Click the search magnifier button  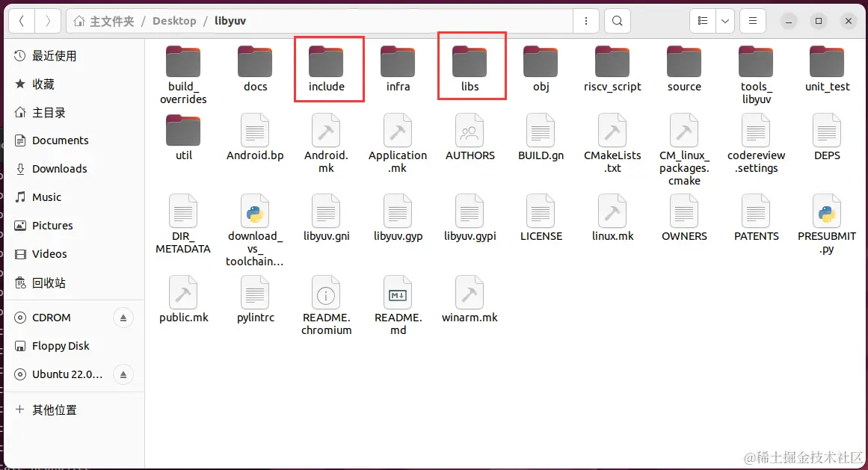click(618, 21)
